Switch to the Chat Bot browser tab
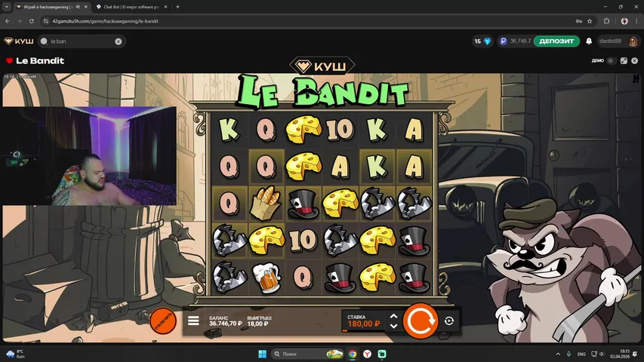Screen dimensions: 644x362 tap(128, 7)
